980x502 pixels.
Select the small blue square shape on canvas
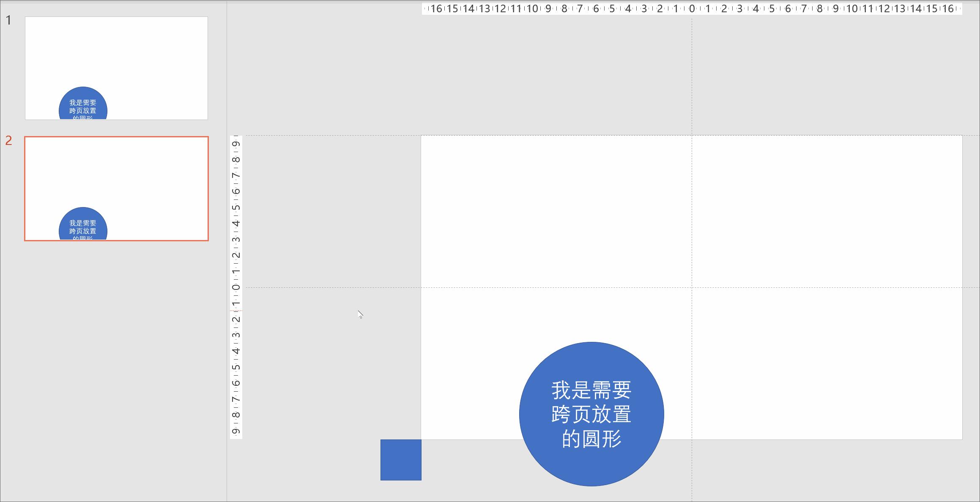point(400,460)
